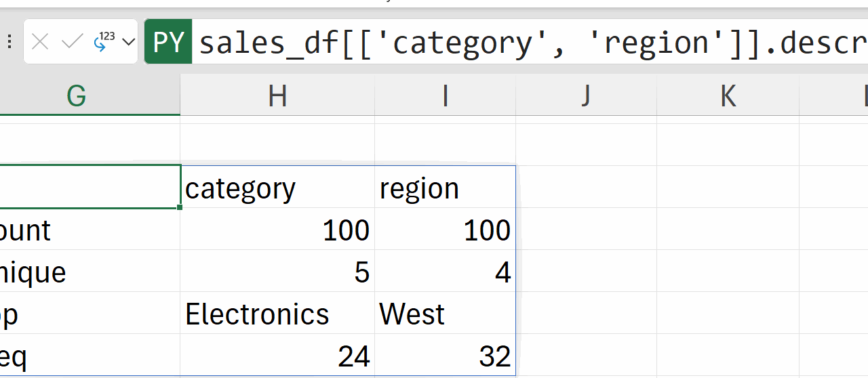The image size is (868, 378).
Task: Select column K header
Action: (728, 96)
